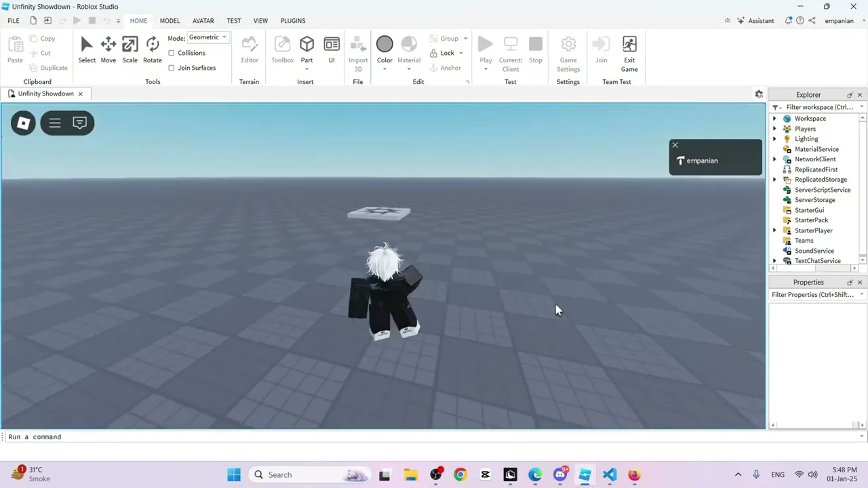Click the Color circle icon

(x=384, y=44)
